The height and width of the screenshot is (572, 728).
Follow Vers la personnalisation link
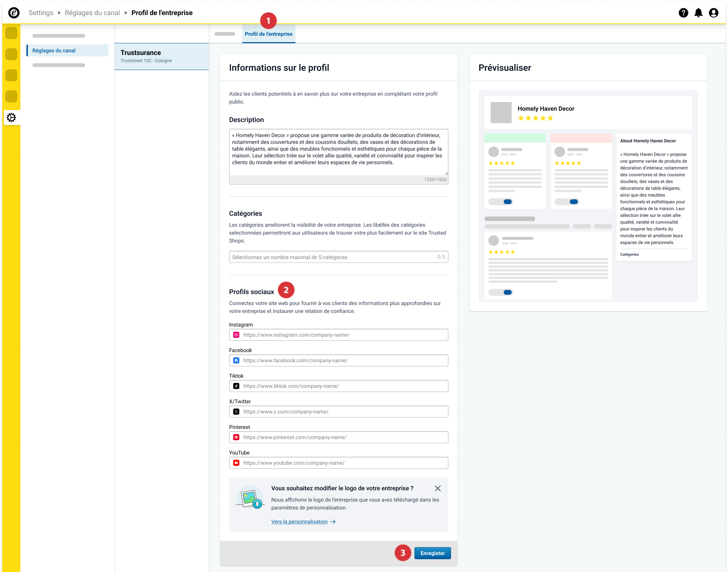tap(300, 522)
